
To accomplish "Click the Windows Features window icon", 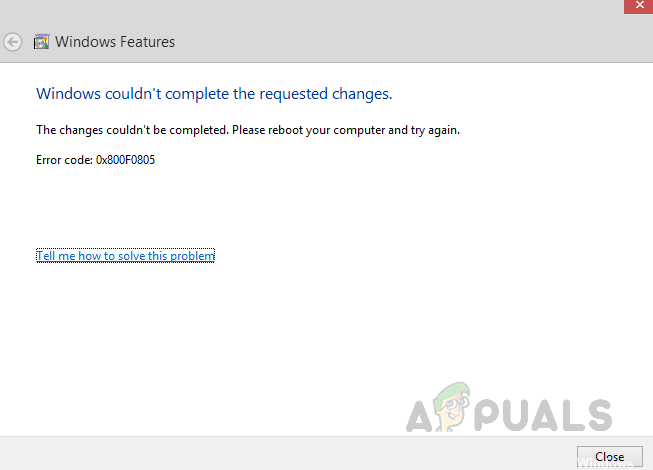I will (41, 42).
